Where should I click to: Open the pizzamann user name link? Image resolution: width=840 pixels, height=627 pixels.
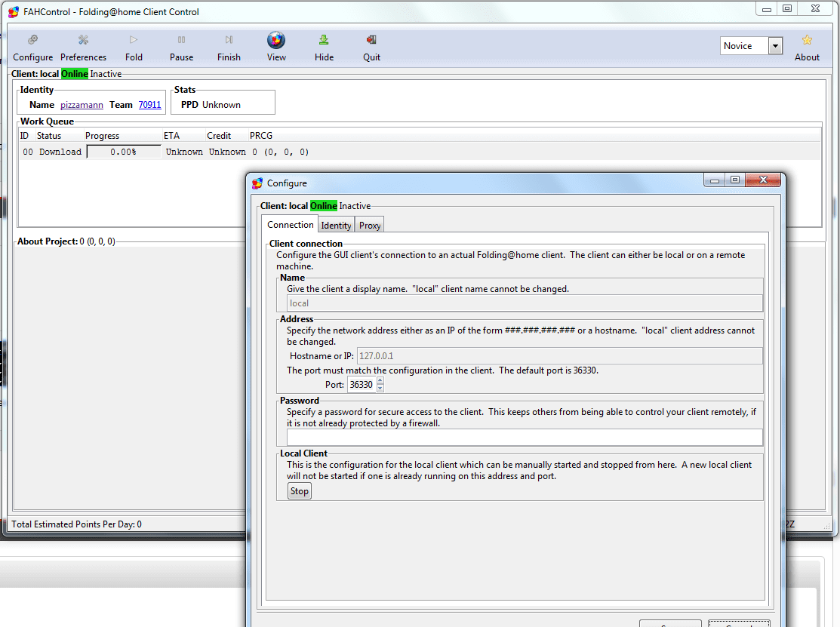point(82,105)
